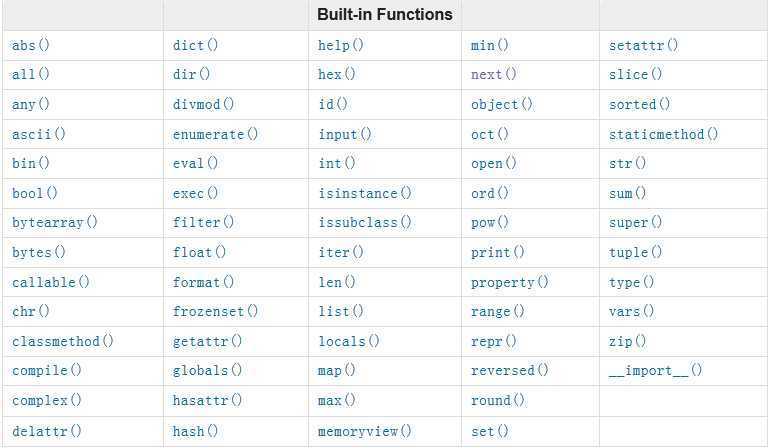Open the isinstance() function link
Viewport: 769px width, 448px height.
pyautogui.click(x=364, y=193)
